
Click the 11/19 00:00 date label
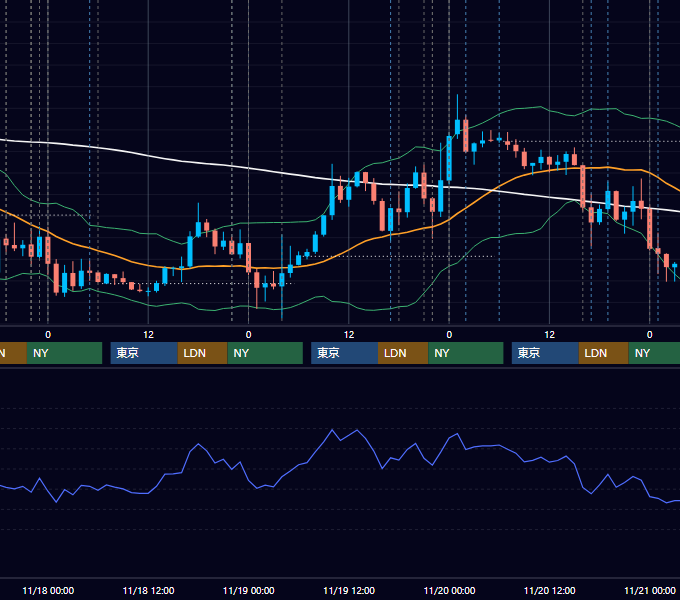(248, 590)
